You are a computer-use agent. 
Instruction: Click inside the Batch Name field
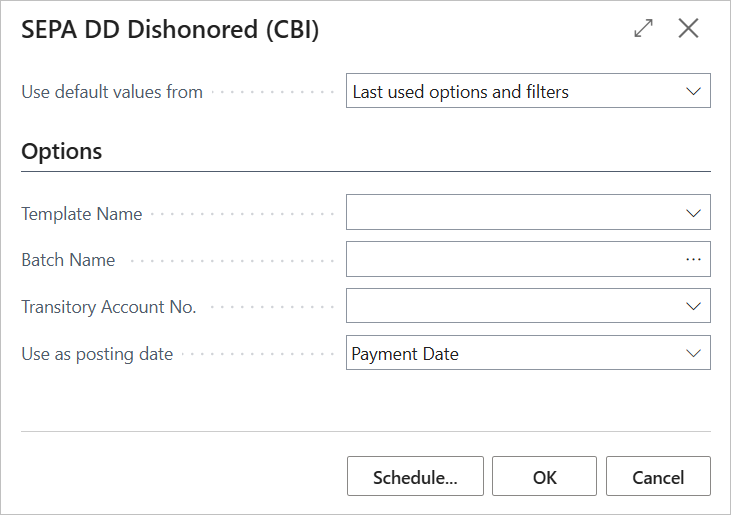[512, 259]
